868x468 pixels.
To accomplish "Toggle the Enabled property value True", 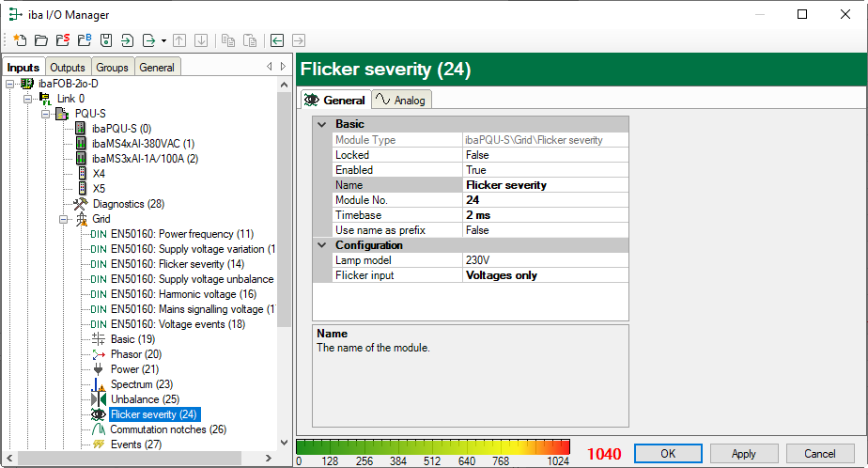I will click(x=544, y=170).
